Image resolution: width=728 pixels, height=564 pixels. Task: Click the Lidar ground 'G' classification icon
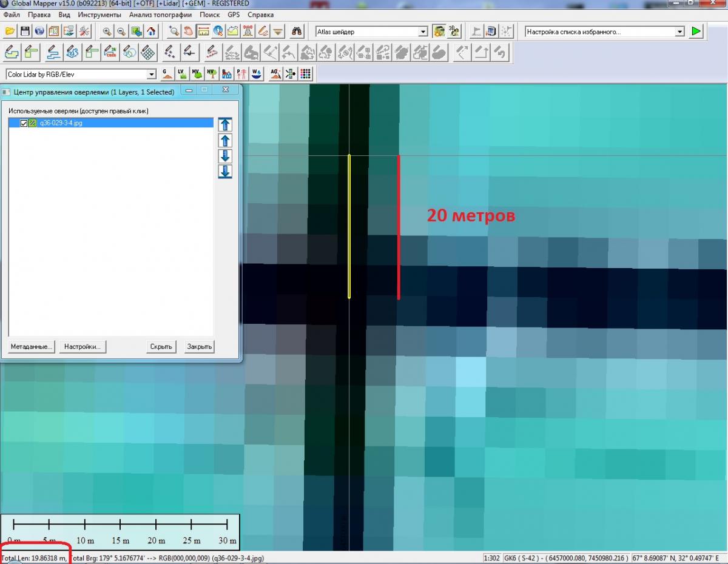[166, 74]
